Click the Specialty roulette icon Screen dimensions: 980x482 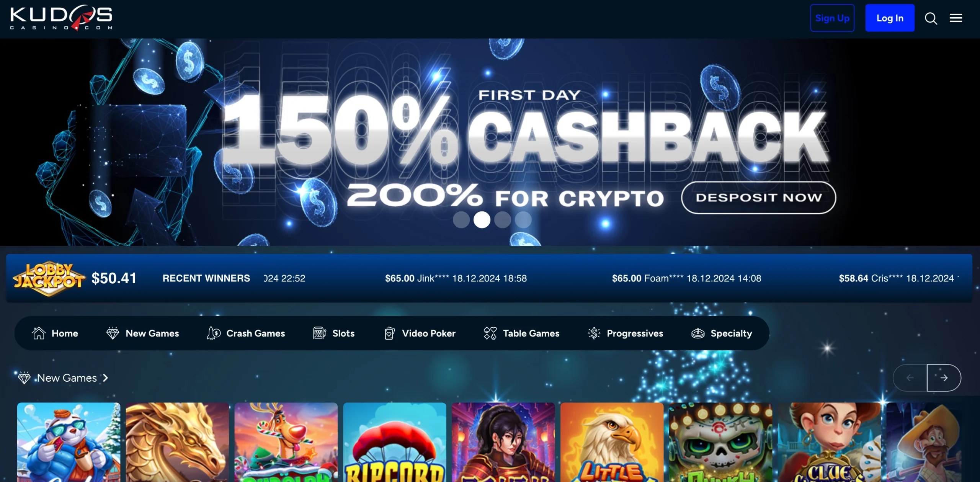pos(698,333)
